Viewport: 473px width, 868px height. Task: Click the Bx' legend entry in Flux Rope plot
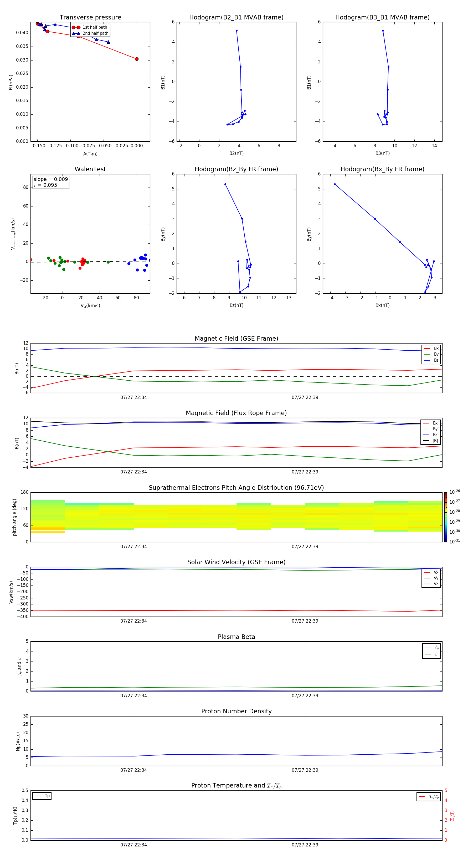coord(431,423)
